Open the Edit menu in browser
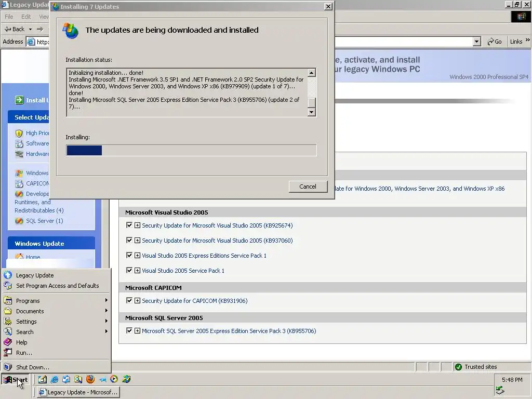This screenshot has height=399, width=532. coord(26,17)
